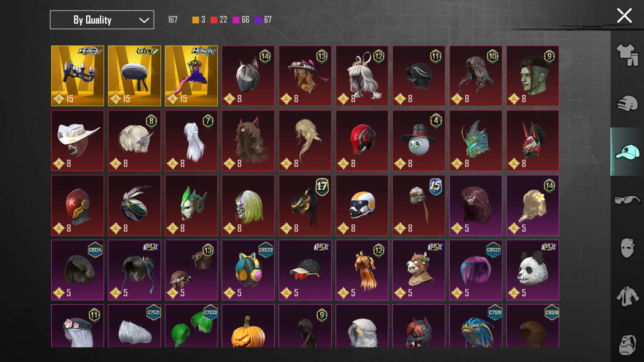Select the teal cap headwear category icon
Image resolution: width=644 pixels, height=362 pixels.
click(627, 152)
